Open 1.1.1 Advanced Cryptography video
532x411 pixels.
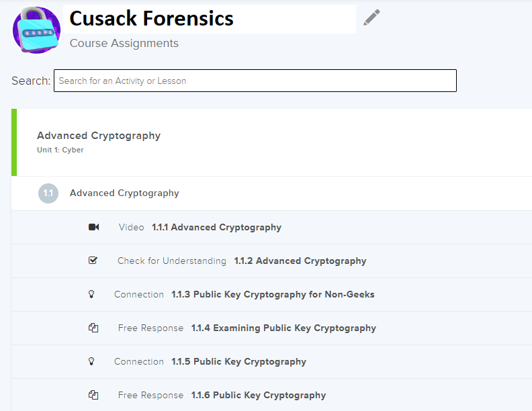tap(216, 227)
